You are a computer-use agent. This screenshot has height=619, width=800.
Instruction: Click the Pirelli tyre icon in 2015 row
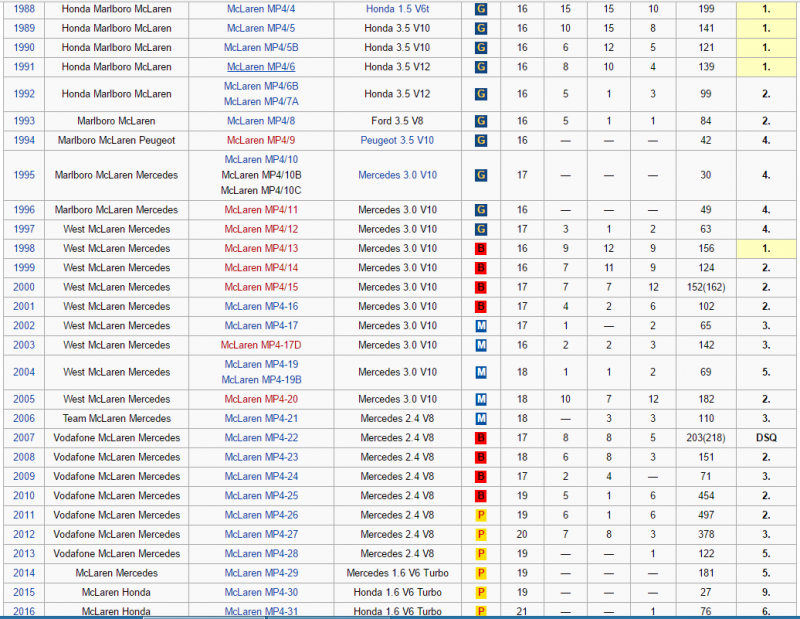tap(481, 592)
